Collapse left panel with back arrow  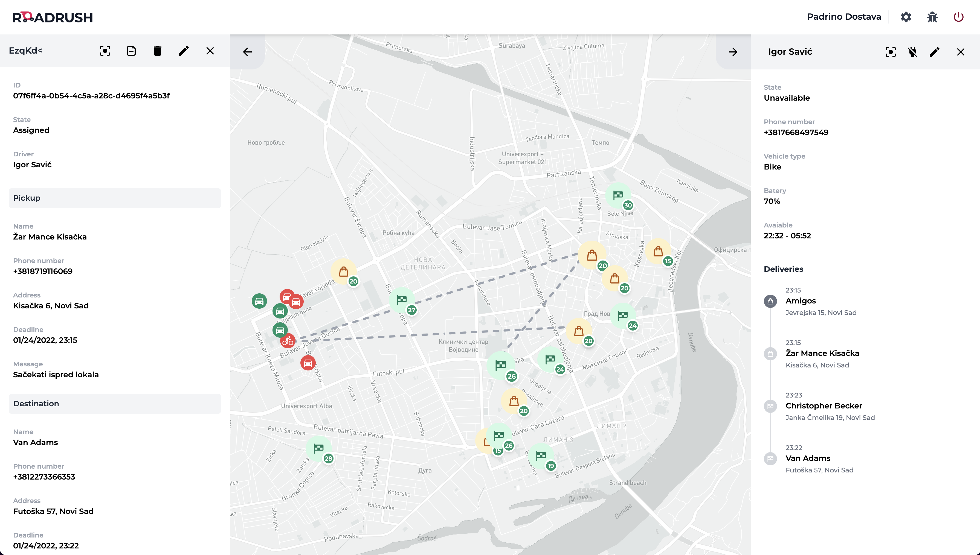click(248, 52)
